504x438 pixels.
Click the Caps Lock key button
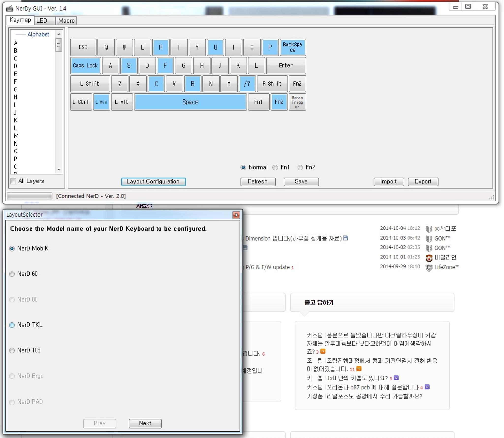pyautogui.click(x=85, y=66)
